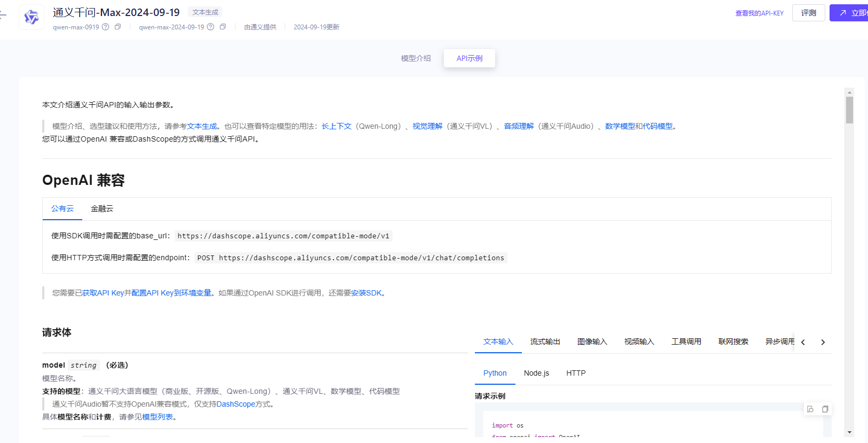Screen dimensions: 868x443
Task: Click the 请求示例 label
Action: (x=490, y=397)
